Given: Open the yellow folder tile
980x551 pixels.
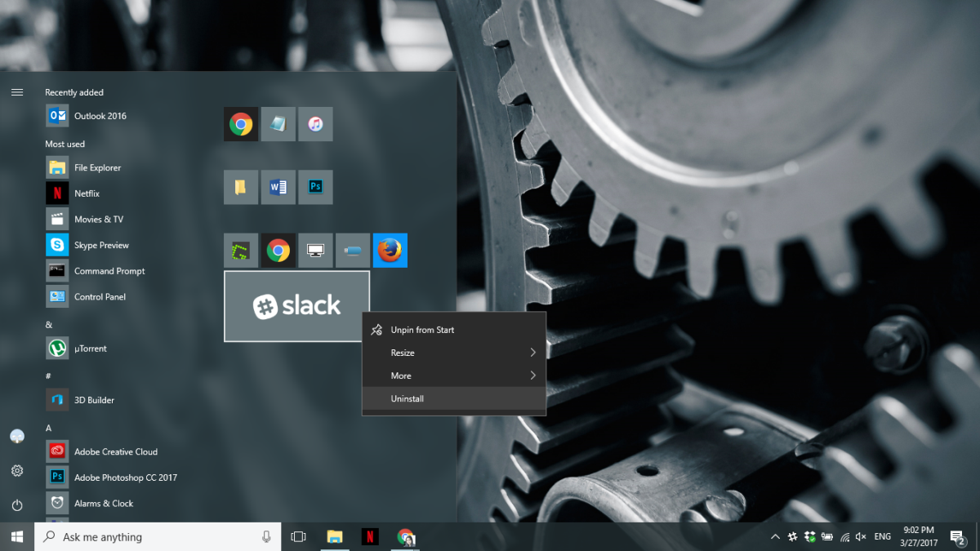Looking at the screenshot, I should (x=241, y=187).
